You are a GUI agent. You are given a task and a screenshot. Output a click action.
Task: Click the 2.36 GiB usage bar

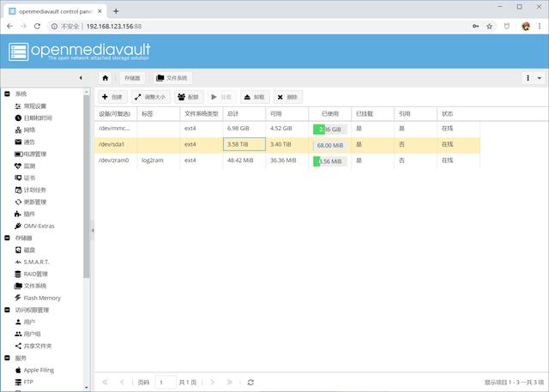tap(329, 130)
